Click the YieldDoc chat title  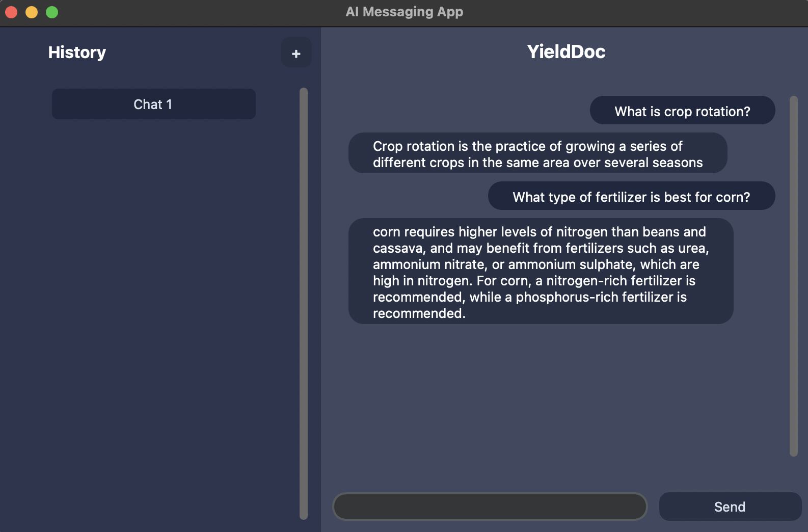click(x=566, y=51)
